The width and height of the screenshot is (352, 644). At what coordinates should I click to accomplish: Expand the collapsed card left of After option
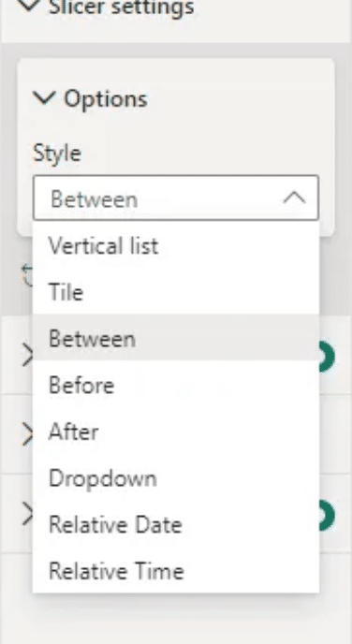tap(27, 434)
